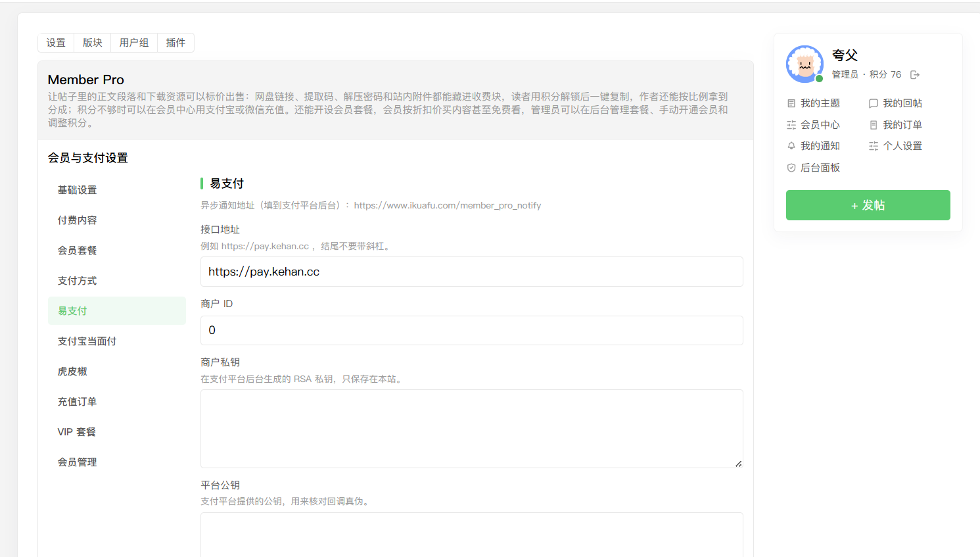Viewport: 980px width, 557px height.
Task: Open 支付宝当面付 settings section
Action: pos(117,341)
